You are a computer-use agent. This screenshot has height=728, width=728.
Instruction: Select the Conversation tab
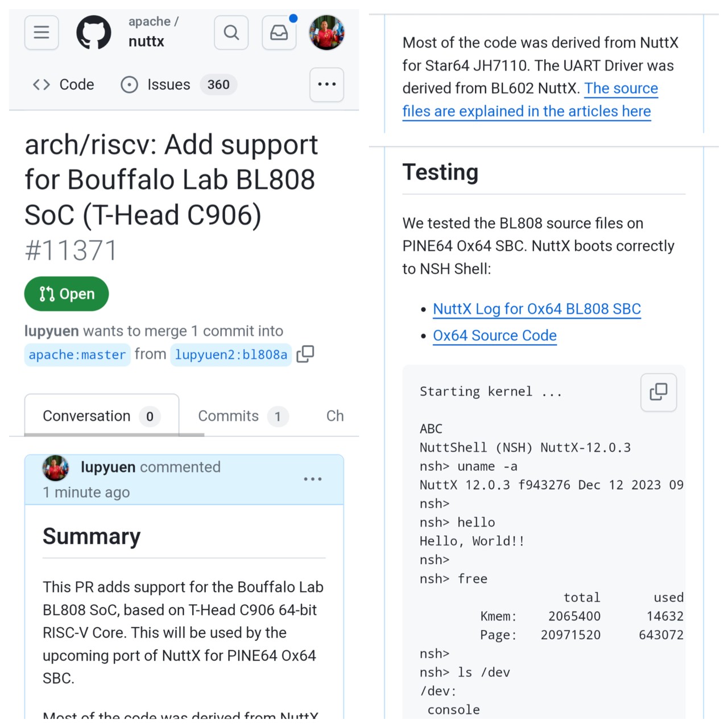point(101,416)
